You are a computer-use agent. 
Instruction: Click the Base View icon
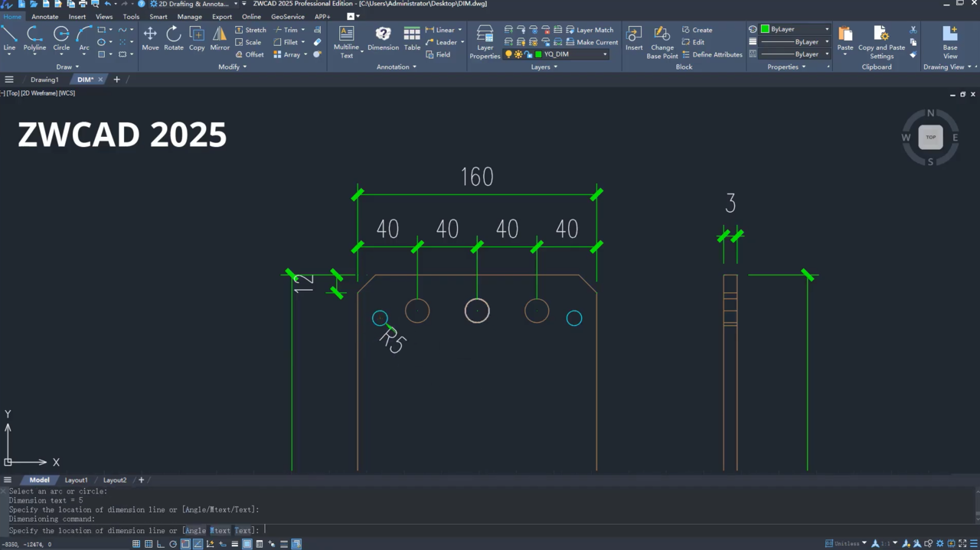coord(950,41)
